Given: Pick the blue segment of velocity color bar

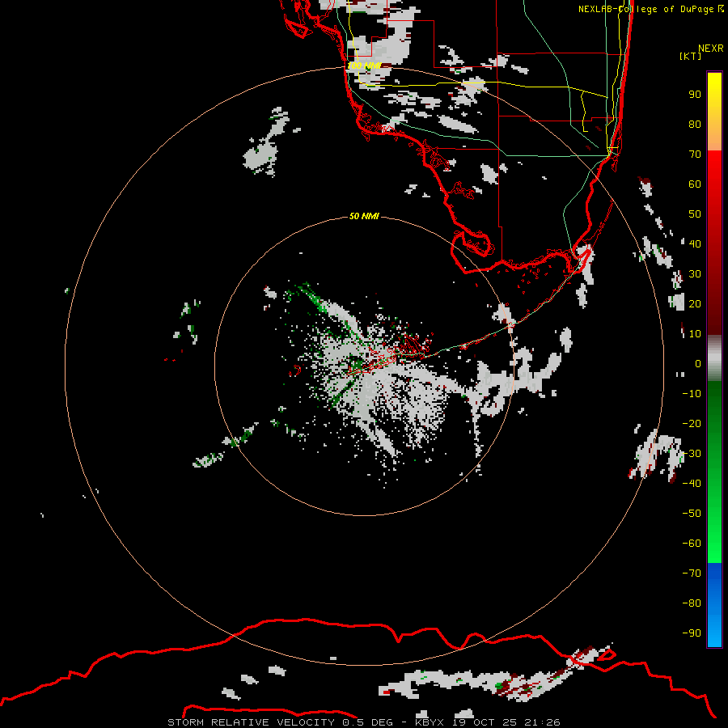Looking at the screenshot, I should [714, 604].
